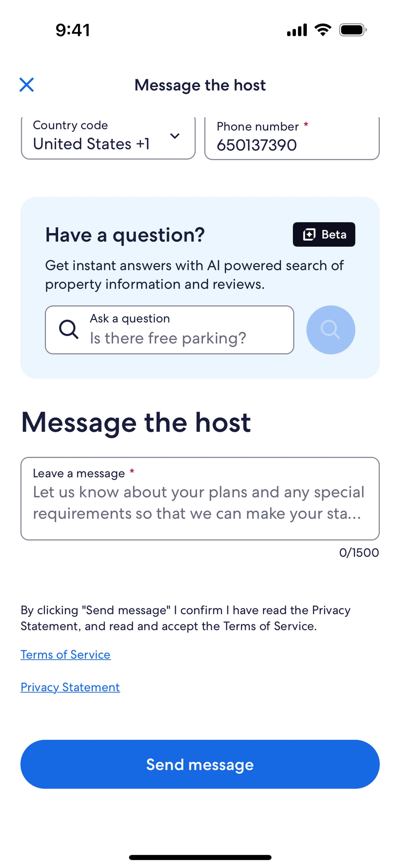Tap the Message the host title in the header
Screen dimensions: 400x868
(200, 85)
